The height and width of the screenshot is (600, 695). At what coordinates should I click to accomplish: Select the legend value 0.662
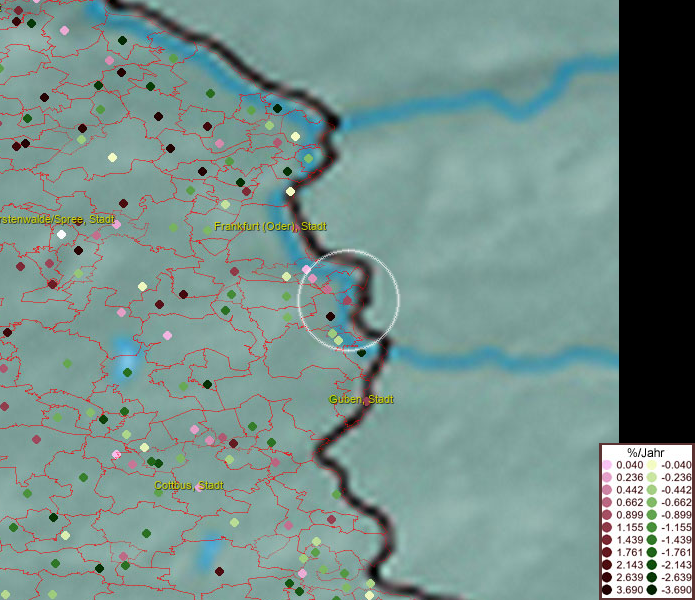point(629,503)
